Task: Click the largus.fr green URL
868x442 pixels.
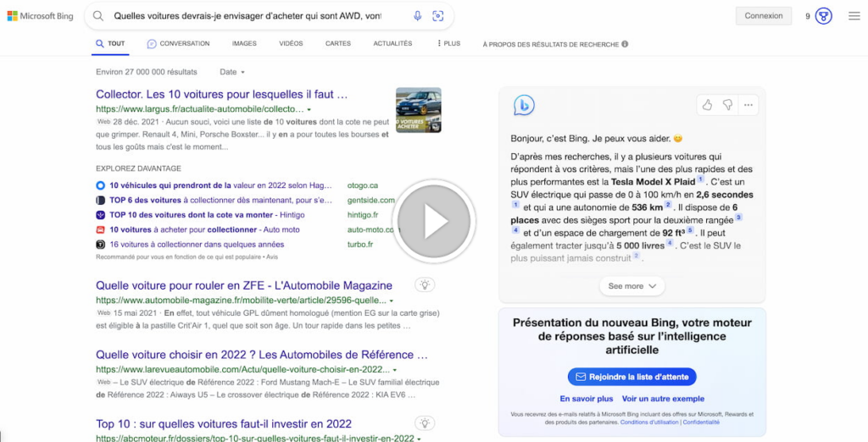Action: (200, 109)
